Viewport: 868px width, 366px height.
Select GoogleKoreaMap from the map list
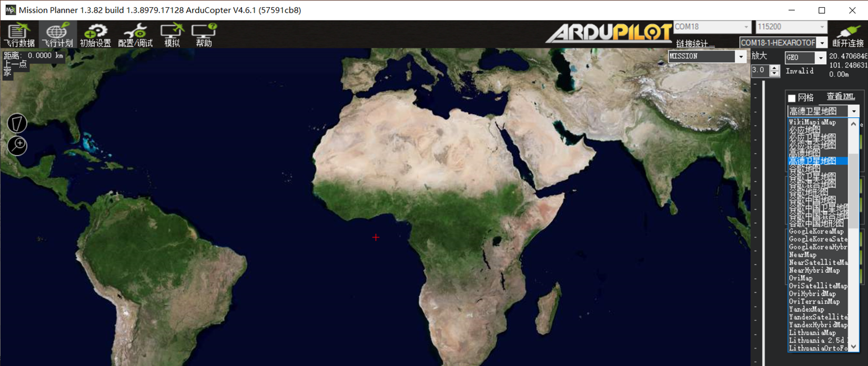point(816,231)
